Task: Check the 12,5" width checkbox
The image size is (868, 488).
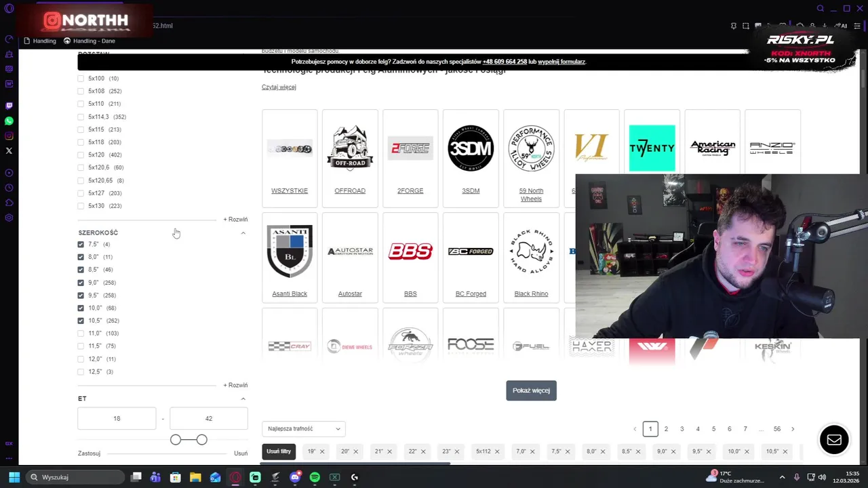Action: (x=81, y=371)
